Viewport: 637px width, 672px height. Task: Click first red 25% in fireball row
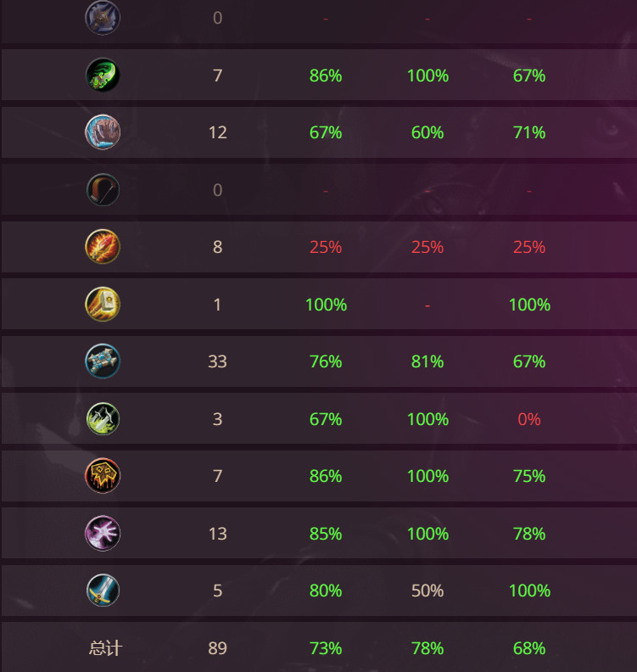[x=326, y=247]
